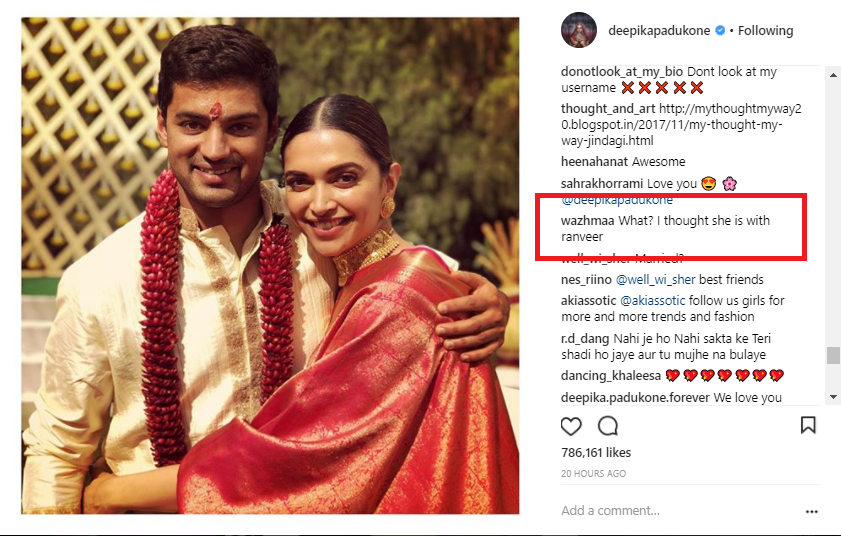Open the three-dot more options menu

(x=811, y=511)
